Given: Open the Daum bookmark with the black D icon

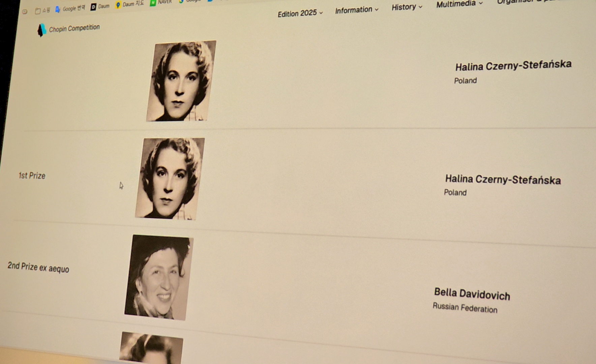Looking at the screenshot, I should click(x=100, y=6).
